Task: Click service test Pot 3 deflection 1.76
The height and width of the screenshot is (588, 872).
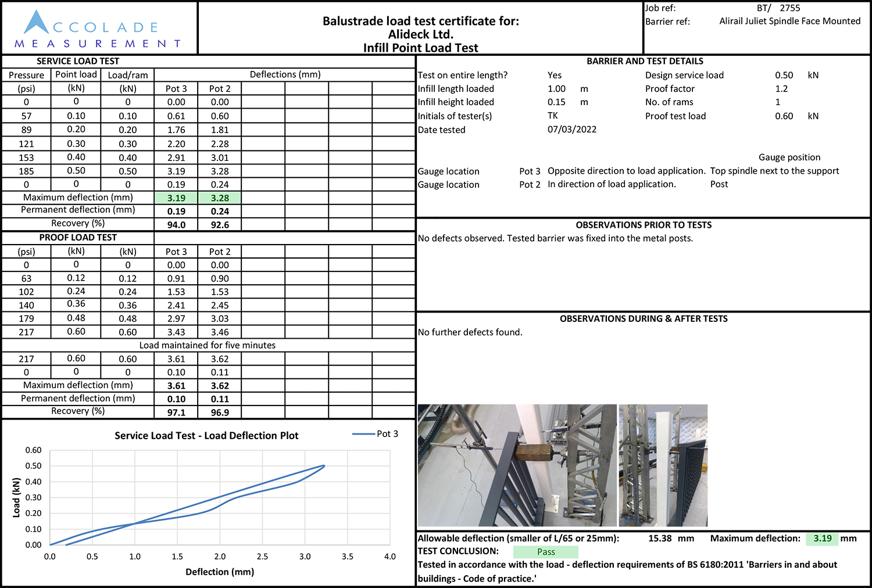Action: (x=176, y=130)
